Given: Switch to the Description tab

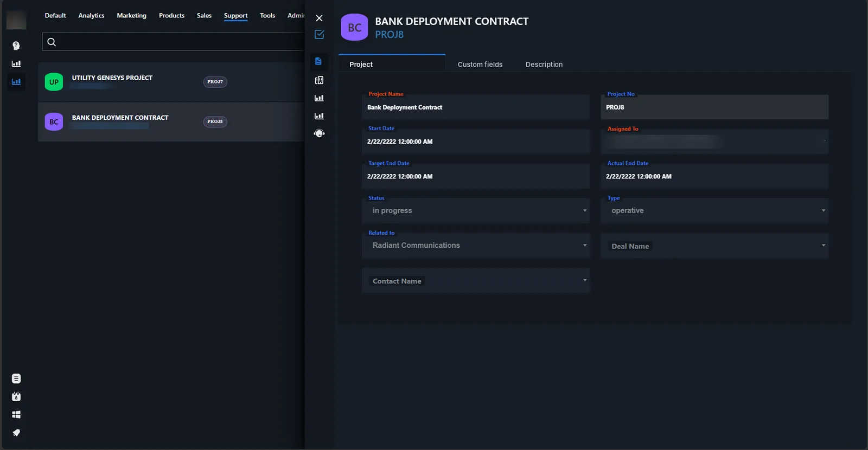Looking at the screenshot, I should coord(544,65).
